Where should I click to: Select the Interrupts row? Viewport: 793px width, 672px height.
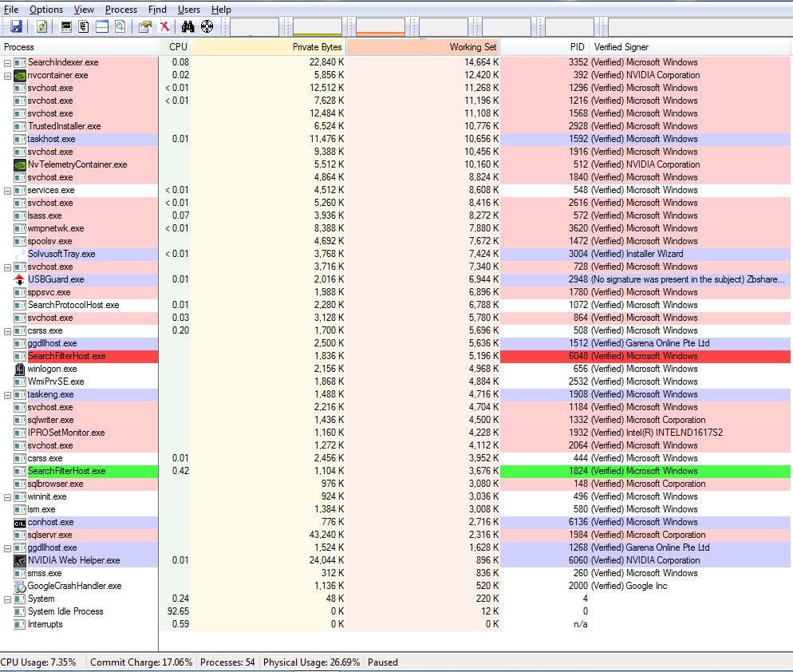pyautogui.click(x=396, y=624)
